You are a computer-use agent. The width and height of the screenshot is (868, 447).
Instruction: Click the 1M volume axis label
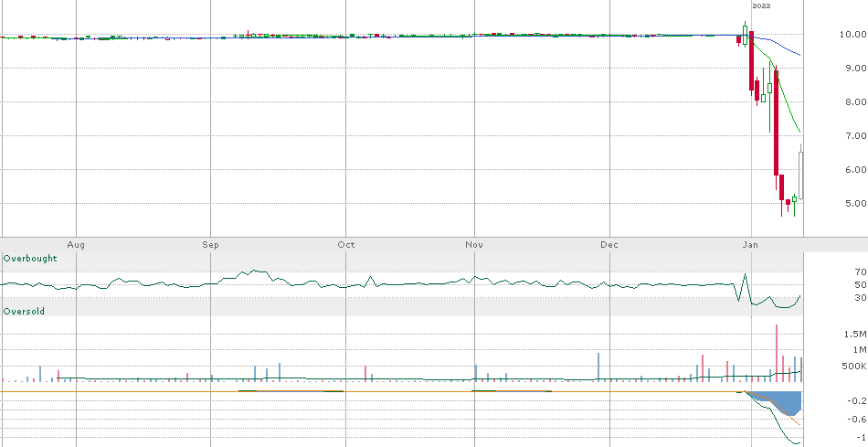point(860,349)
